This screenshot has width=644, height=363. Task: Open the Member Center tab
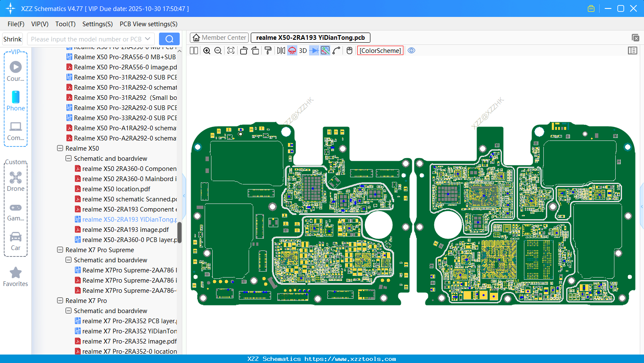tap(219, 38)
